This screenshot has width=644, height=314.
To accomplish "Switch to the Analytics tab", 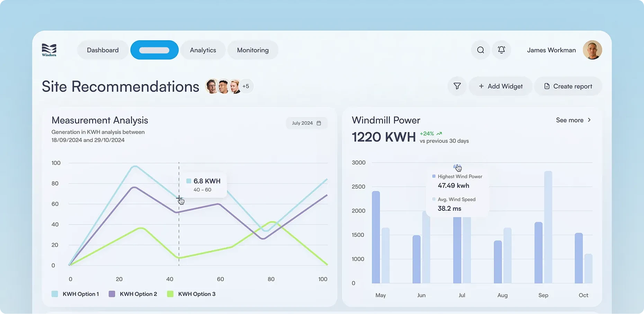I will (203, 50).
